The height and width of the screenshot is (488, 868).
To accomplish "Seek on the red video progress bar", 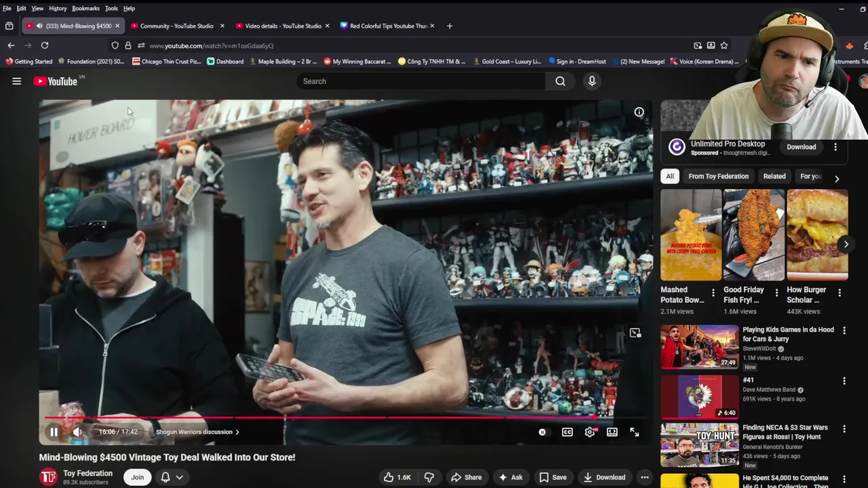I will pos(344,418).
